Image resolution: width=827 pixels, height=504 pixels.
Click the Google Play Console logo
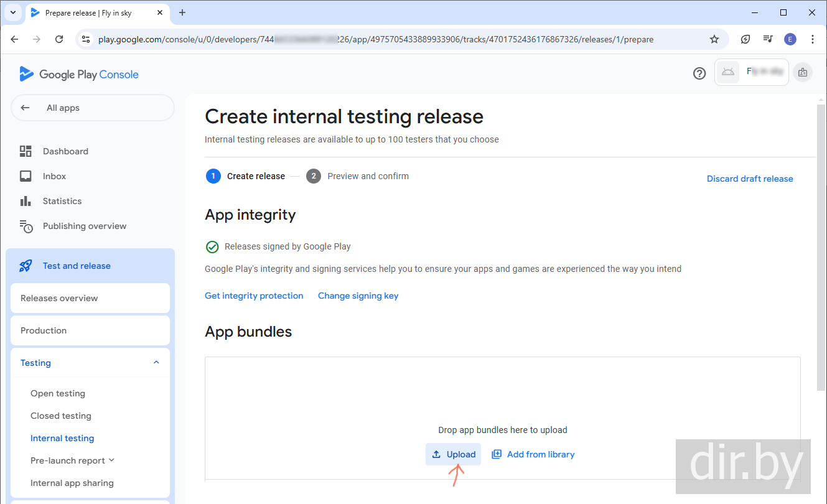coord(79,74)
